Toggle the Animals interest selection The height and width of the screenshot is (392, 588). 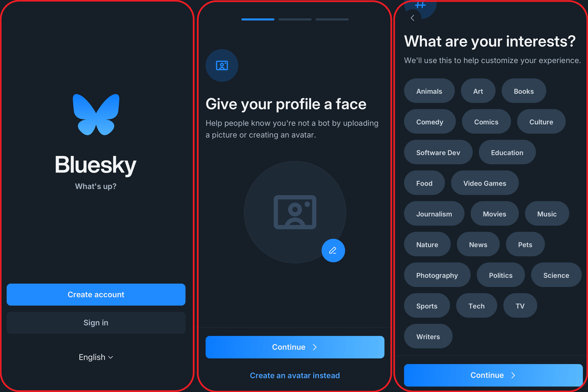pos(429,91)
